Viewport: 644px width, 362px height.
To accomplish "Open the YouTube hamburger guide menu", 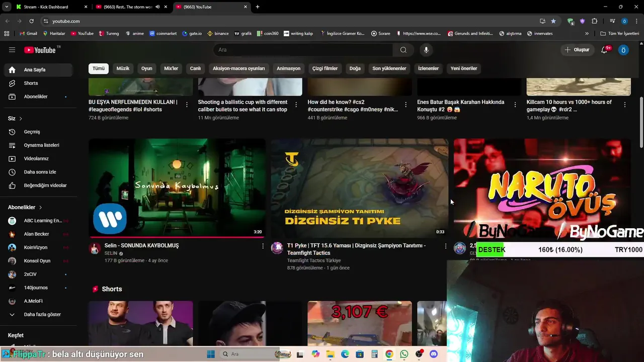I will (x=12, y=50).
